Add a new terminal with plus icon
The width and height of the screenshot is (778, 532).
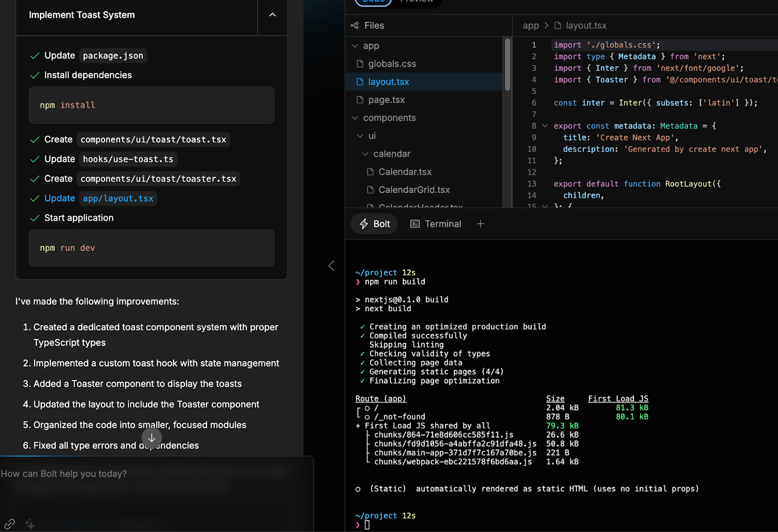click(480, 224)
